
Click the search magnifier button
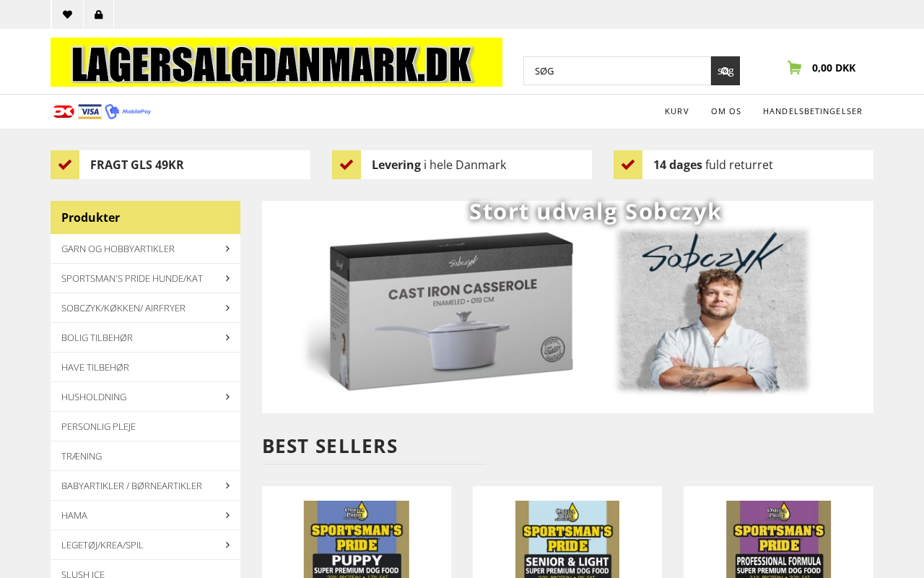point(725,71)
